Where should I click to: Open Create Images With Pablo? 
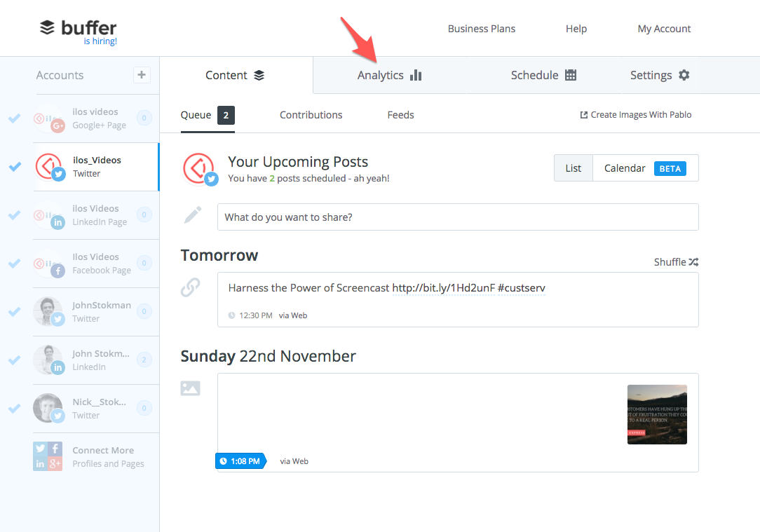point(636,115)
